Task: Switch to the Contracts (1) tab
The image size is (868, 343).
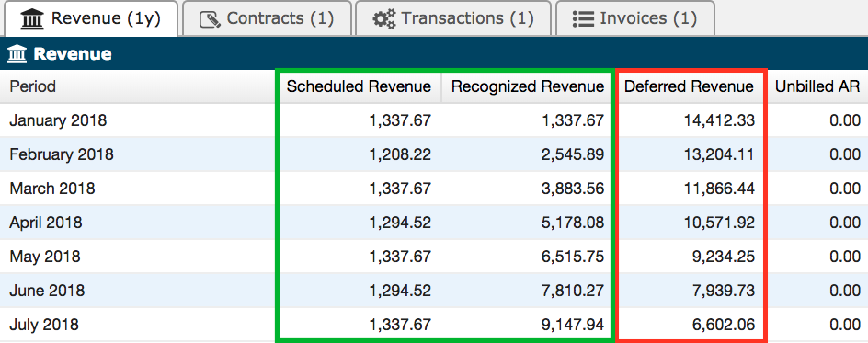Action: 267,18
